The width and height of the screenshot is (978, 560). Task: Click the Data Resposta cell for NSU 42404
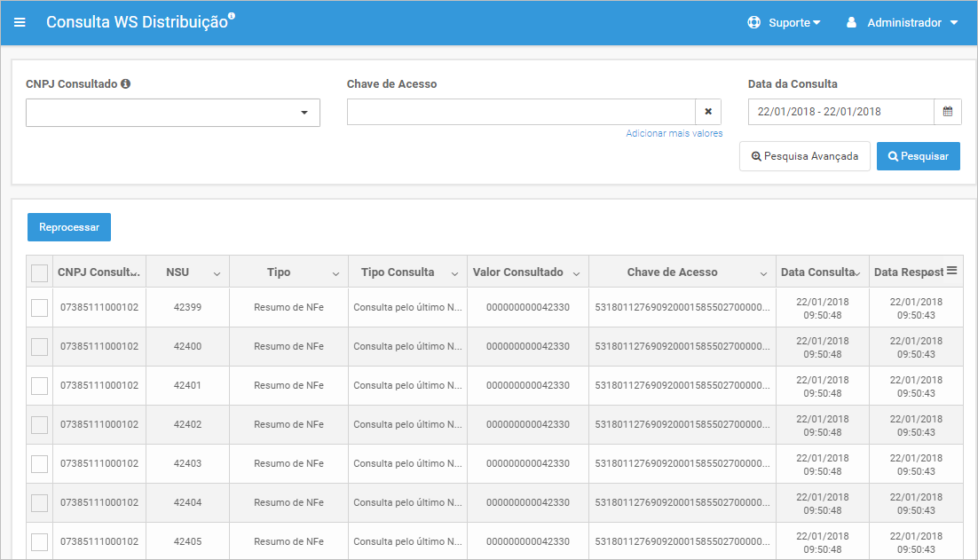pos(916,503)
